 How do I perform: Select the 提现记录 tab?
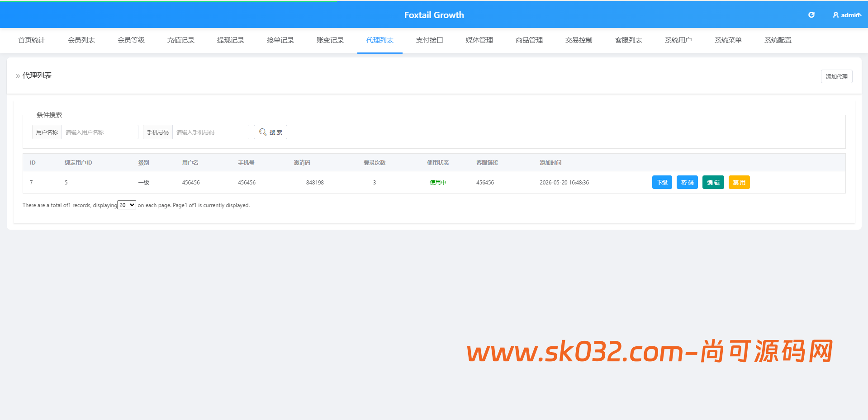click(231, 40)
